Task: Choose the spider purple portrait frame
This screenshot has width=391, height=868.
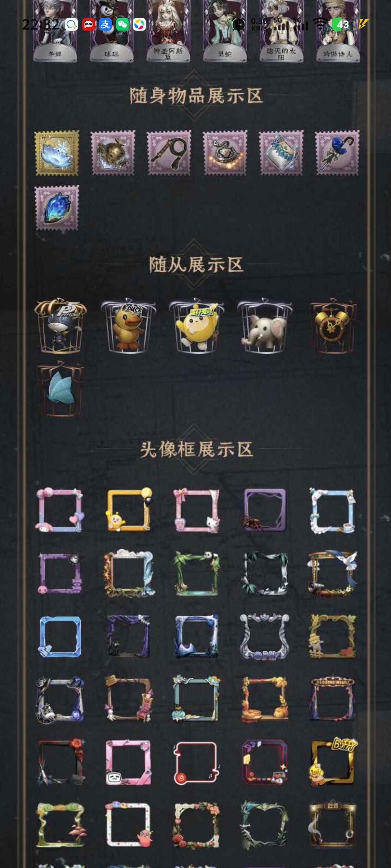Action: [264, 510]
